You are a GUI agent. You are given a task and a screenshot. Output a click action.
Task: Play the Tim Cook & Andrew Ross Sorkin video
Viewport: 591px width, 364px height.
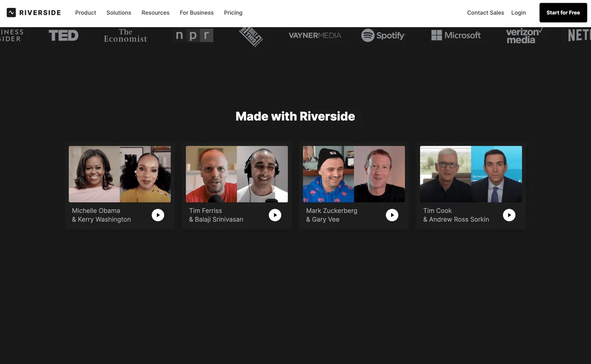click(x=509, y=215)
